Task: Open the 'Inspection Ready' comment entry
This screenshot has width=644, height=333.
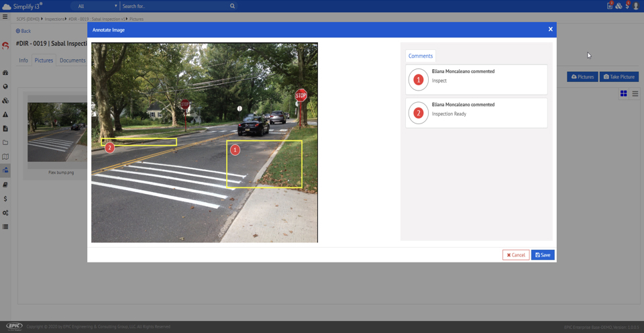Action: tap(476, 113)
